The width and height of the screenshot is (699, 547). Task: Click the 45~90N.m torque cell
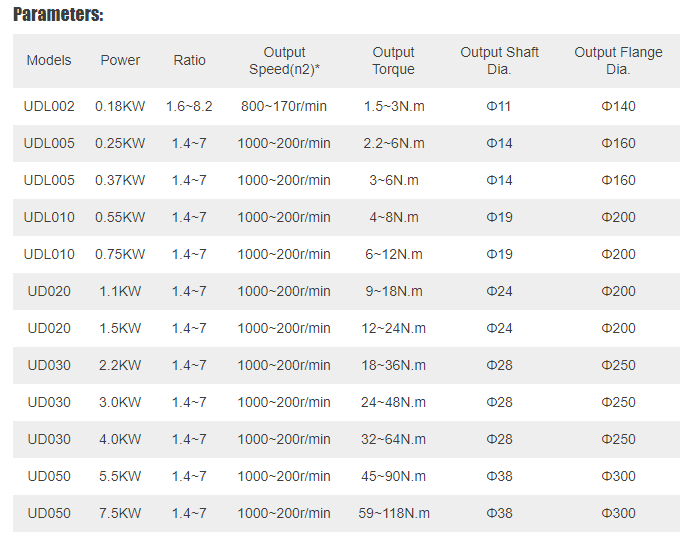click(x=394, y=477)
